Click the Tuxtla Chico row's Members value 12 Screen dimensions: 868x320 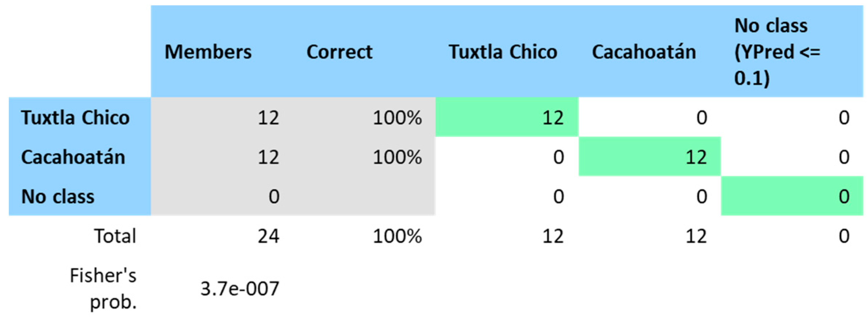(268, 118)
